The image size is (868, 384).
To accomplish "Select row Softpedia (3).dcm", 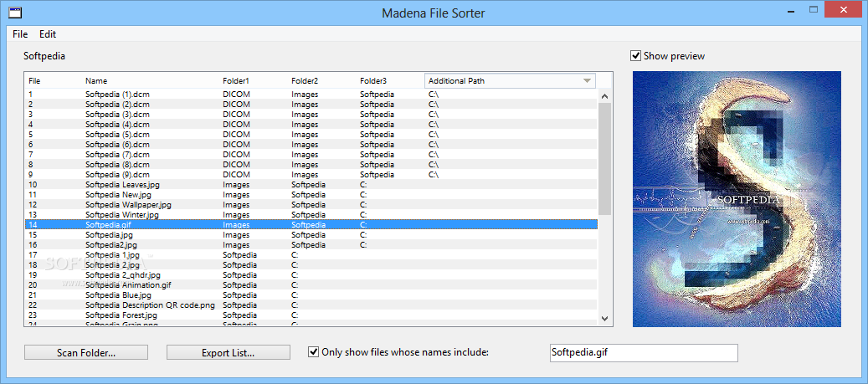I will [x=311, y=114].
